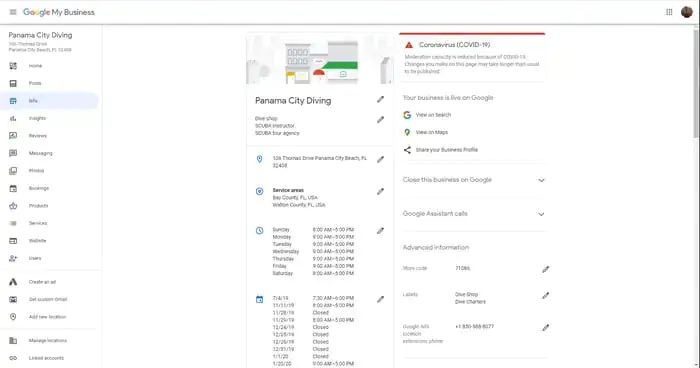Open the account profile avatar
The height and width of the screenshot is (368, 700).
click(687, 12)
